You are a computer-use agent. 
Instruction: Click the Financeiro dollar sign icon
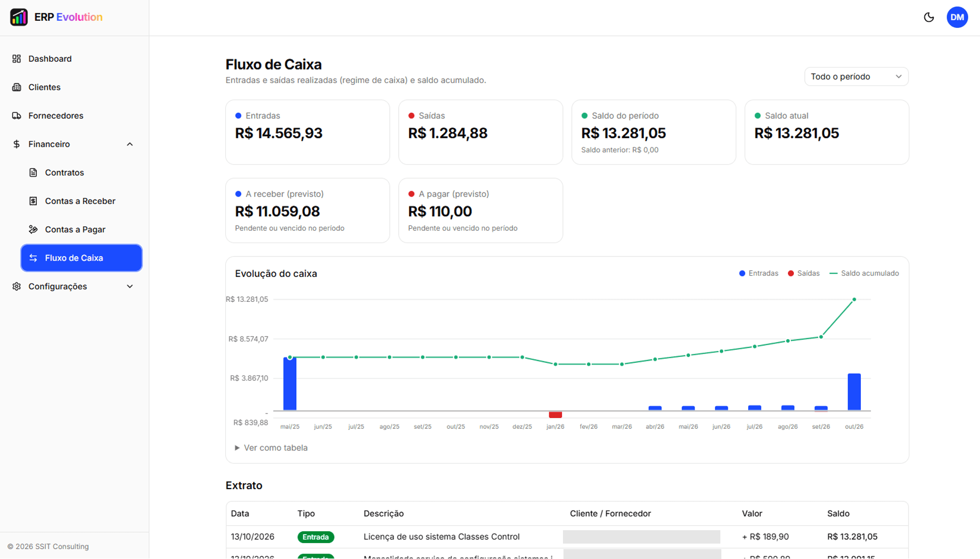(x=16, y=144)
